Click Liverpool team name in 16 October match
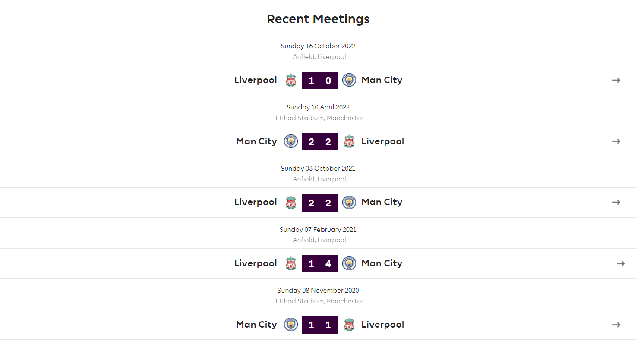Image resolution: width=644 pixels, height=347 pixels. pyautogui.click(x=256, y=80)
